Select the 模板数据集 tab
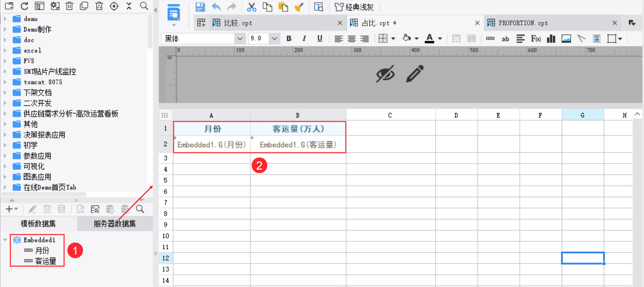 (x=38, y=223)
